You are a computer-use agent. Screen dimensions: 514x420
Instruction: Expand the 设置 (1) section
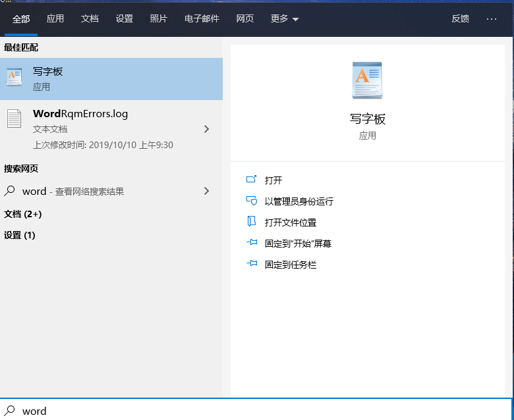coord(19,235)
